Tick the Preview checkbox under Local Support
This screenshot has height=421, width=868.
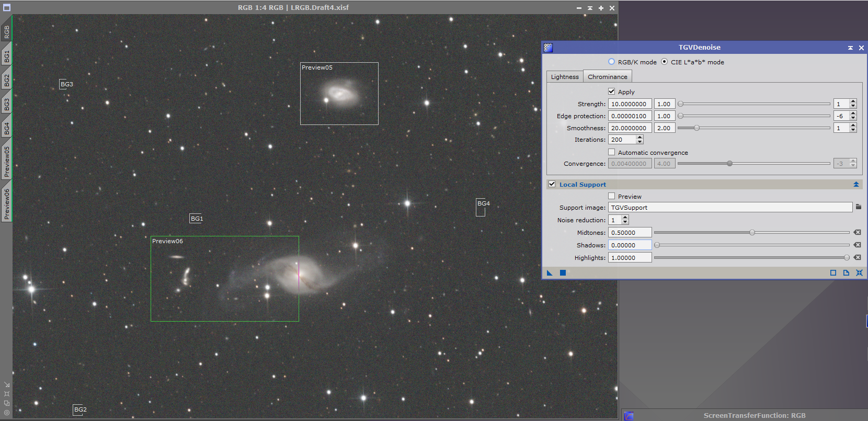click(x=611, y=196)
